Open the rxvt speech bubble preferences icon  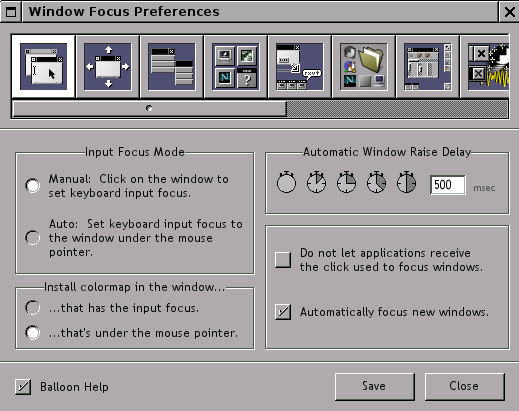click(299, 66)
